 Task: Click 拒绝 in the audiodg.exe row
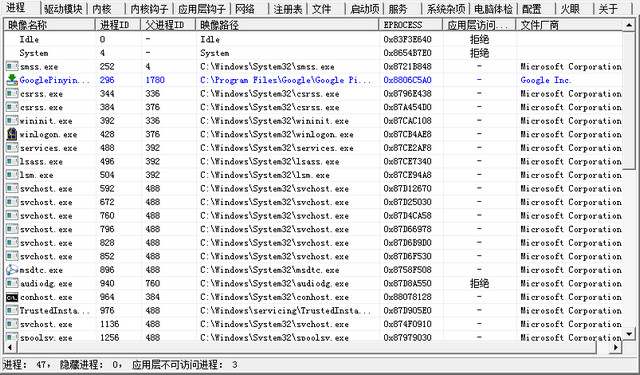pyautogui.click(x=479, y=283)
